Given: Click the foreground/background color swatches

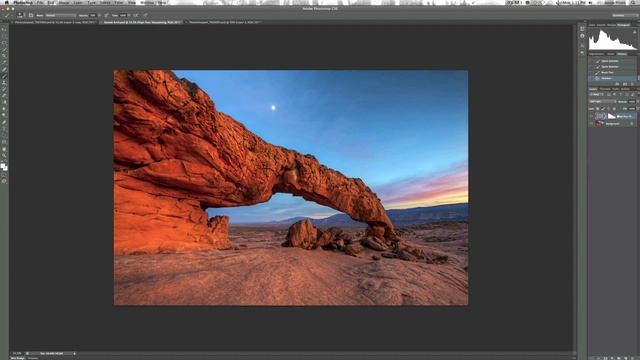Looking at the screenshot, I should [x=4, y=167].
